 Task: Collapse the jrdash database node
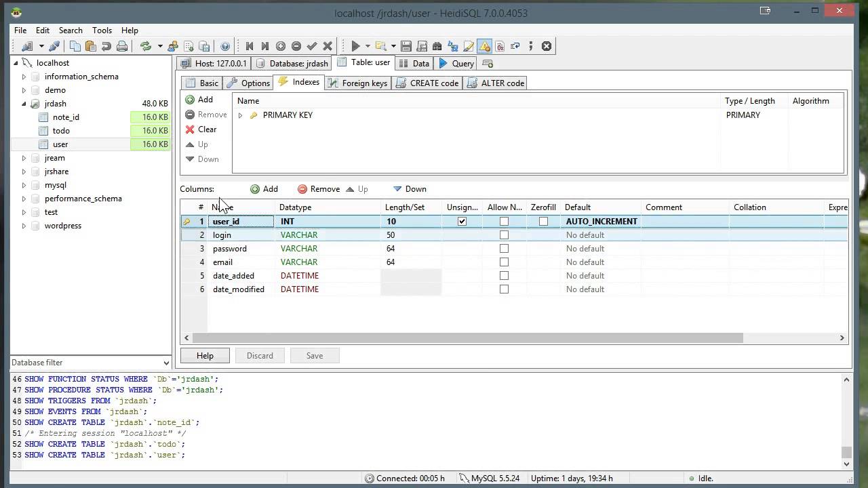[x=24, y=104]
